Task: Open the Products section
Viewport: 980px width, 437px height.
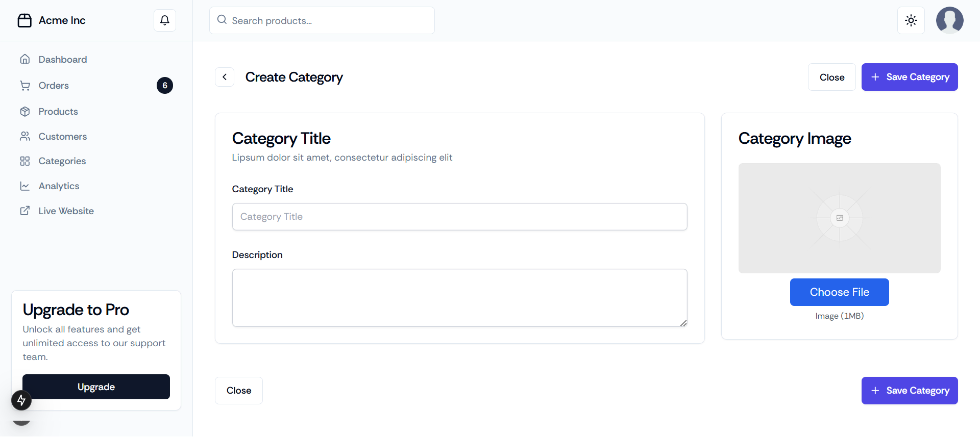Action: 58,111
